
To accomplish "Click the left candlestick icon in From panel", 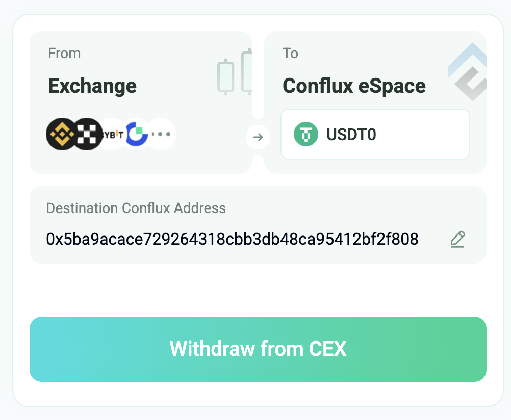I will point(225,77).
